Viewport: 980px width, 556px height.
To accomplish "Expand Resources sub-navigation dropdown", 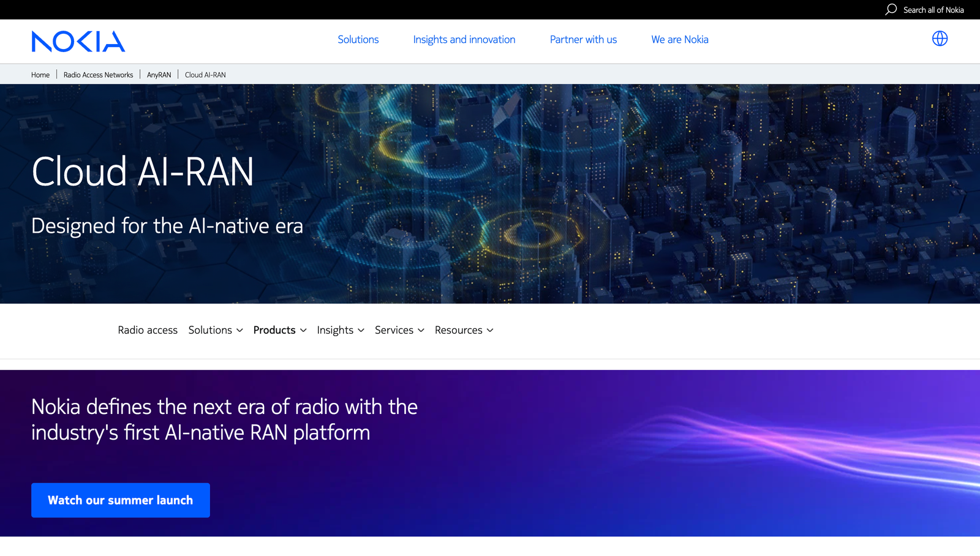I will click(x=464, y=330).
